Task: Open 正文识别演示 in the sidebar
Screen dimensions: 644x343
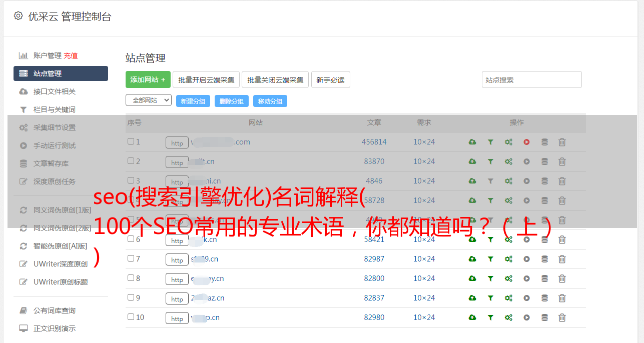Action: point(55,329)
